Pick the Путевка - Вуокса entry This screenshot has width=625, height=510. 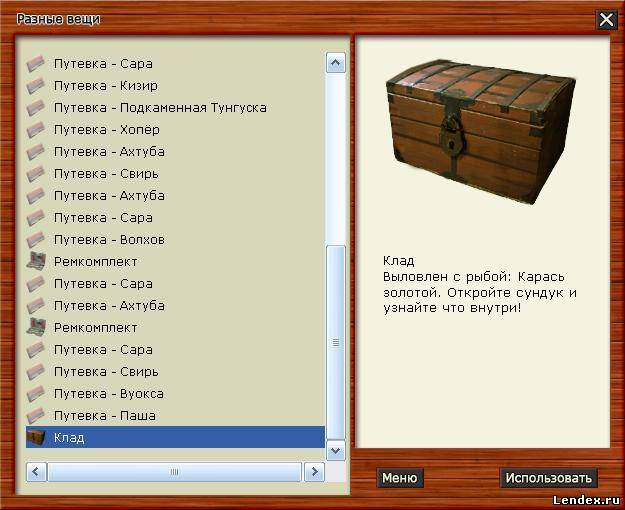click(175, 394)
